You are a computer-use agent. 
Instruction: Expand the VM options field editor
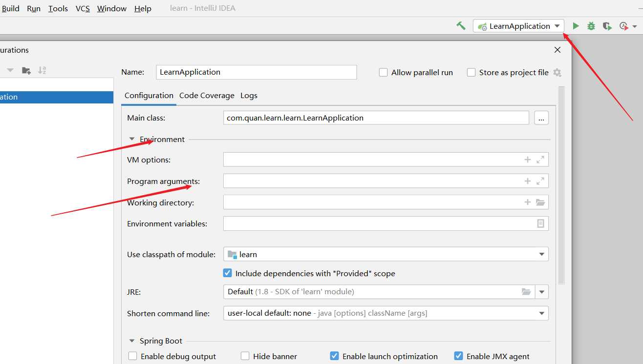[540, 160]
